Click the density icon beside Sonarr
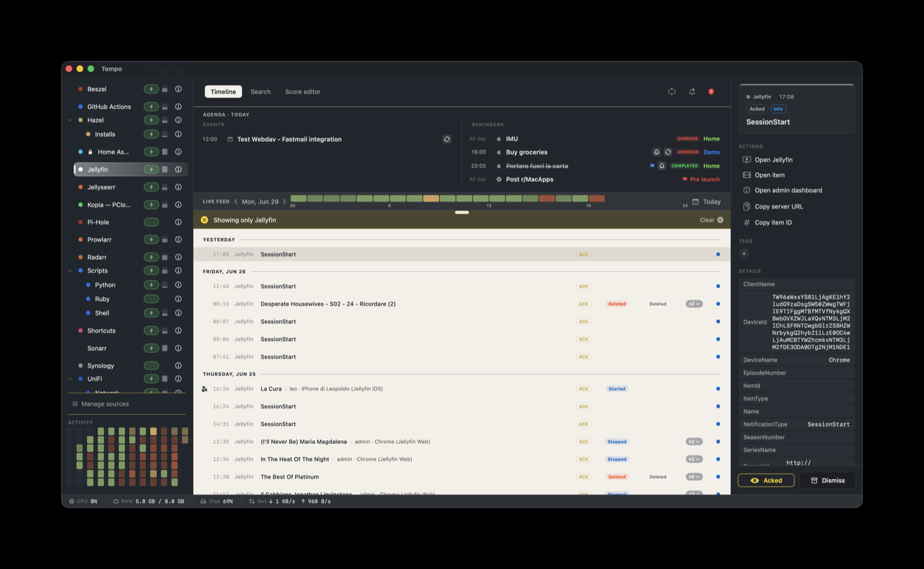This screenshot has width=924, height=569. 165,349
